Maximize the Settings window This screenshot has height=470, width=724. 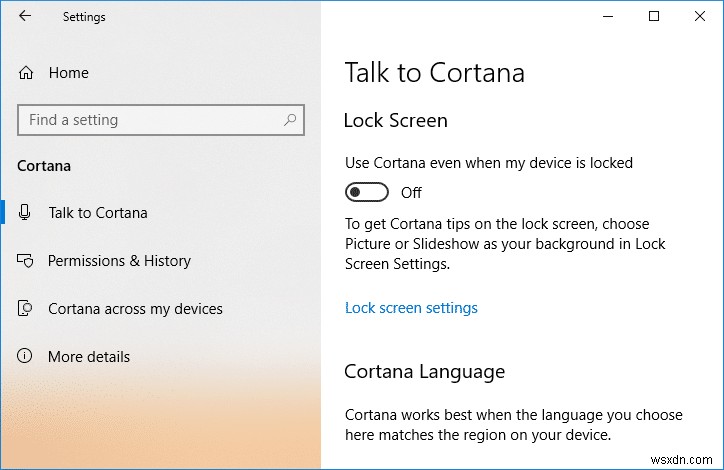(x=654, y=17)
